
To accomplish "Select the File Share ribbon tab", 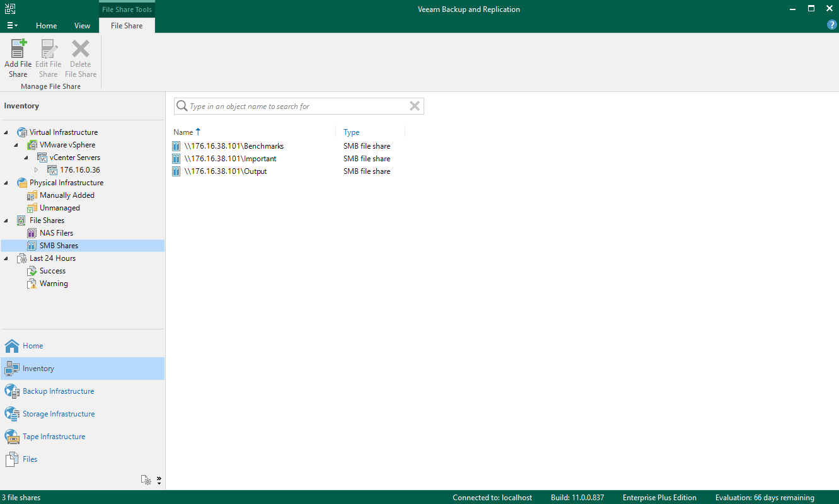I will click(x=127, y=26).
